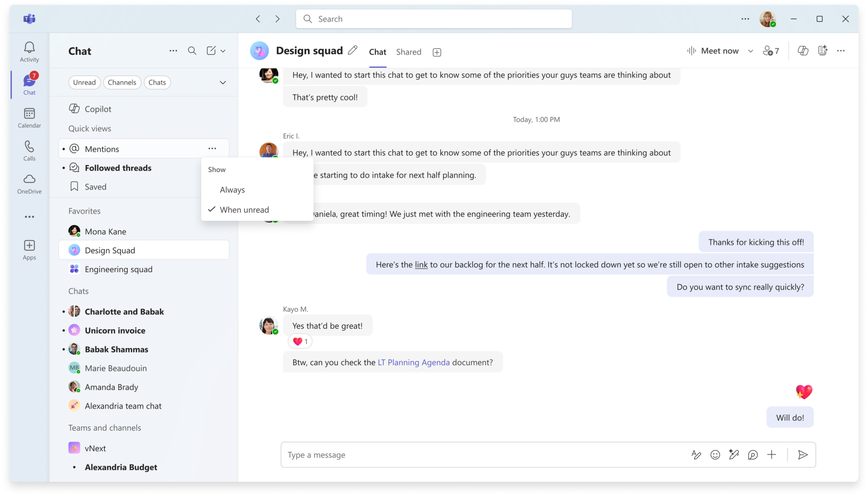
Task: Send message with the paper plane icon
Action: (x=802, y=454)
